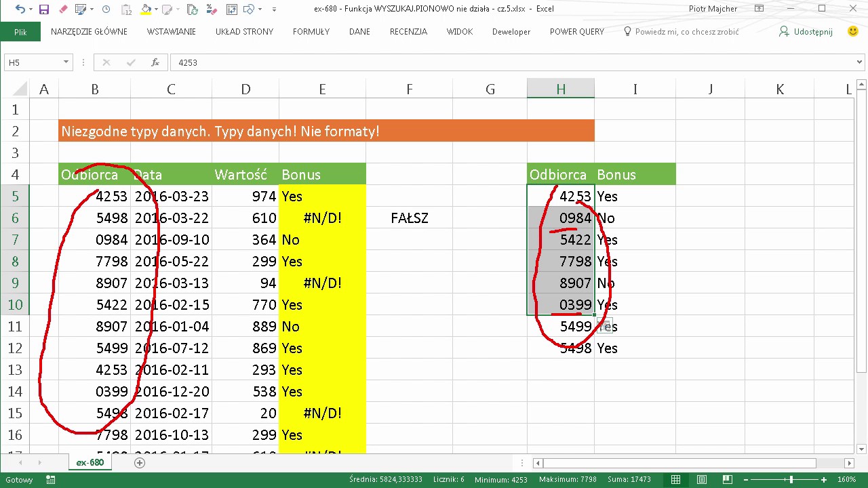Image resolution: width=868 pixels, height=488 pixels.
Task: Click cell F6 showing FAŁSZ
Action: (409, 218)
